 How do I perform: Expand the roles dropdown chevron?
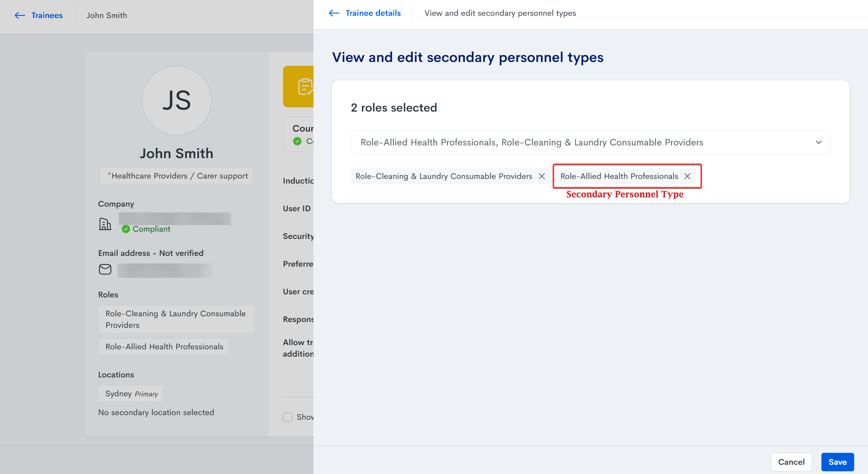coord(819,142)
